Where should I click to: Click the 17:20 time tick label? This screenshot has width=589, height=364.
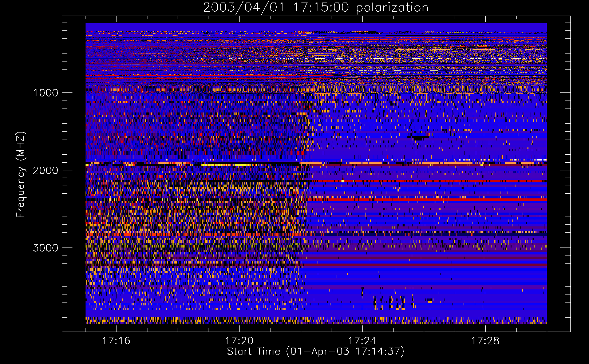pos(239,341)
